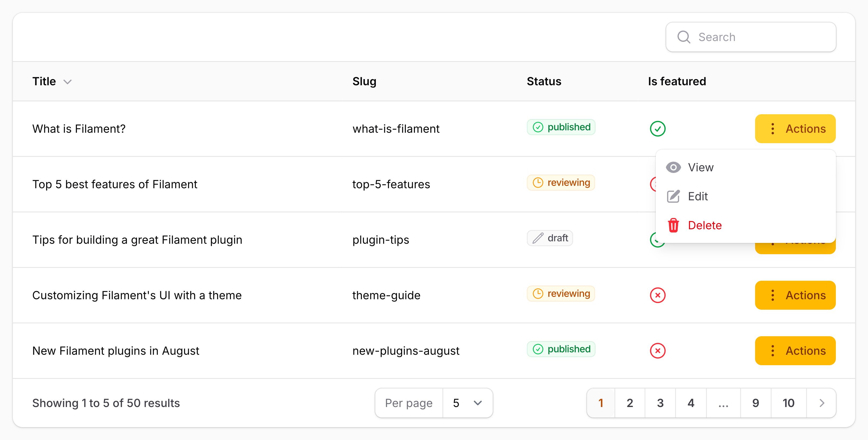
Task: Toggle featured X for Customizing Filament's UI row
Action: (657, 295)
